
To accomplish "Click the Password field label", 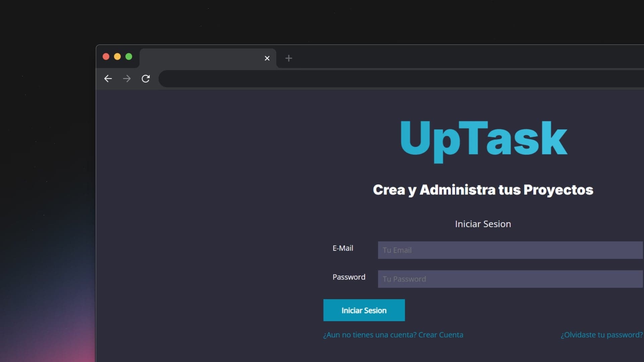I will pyautogui.click(x=349, y=277).
